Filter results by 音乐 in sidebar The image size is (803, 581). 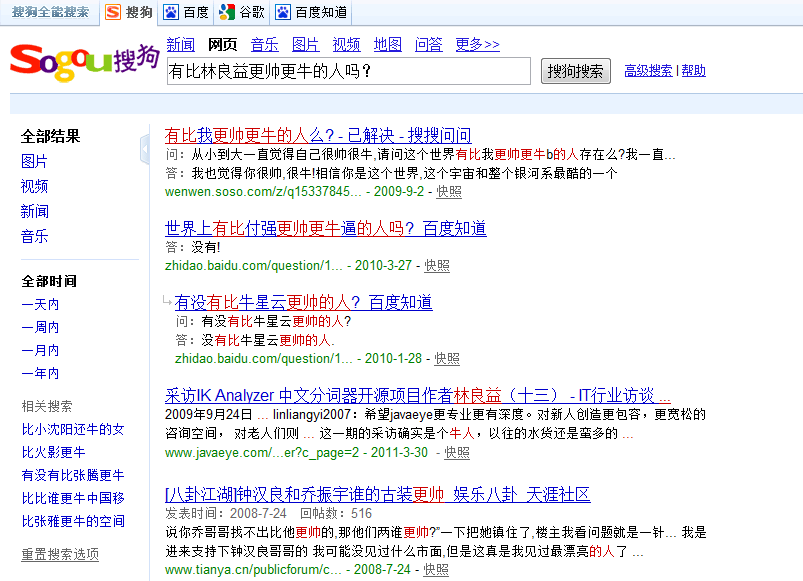click(34, 236)
